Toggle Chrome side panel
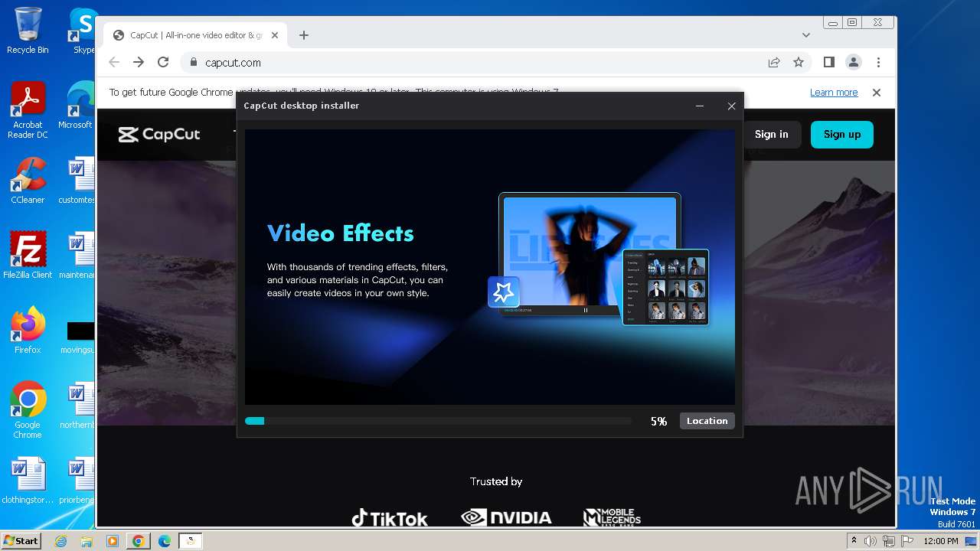 coord(829,63)
